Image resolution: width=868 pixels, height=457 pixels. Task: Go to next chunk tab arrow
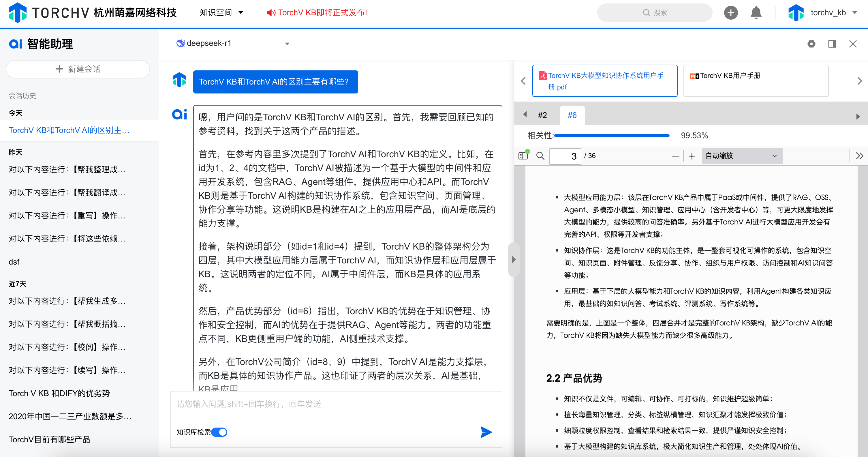[x=858, y=117]
